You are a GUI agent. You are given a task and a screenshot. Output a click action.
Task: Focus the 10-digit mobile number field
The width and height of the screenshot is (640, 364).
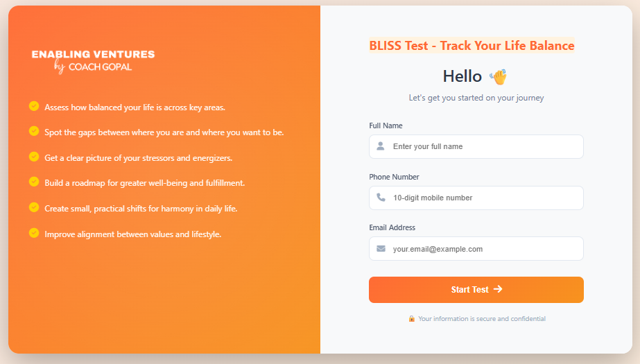pyautogui.click(x=476, y=198)
